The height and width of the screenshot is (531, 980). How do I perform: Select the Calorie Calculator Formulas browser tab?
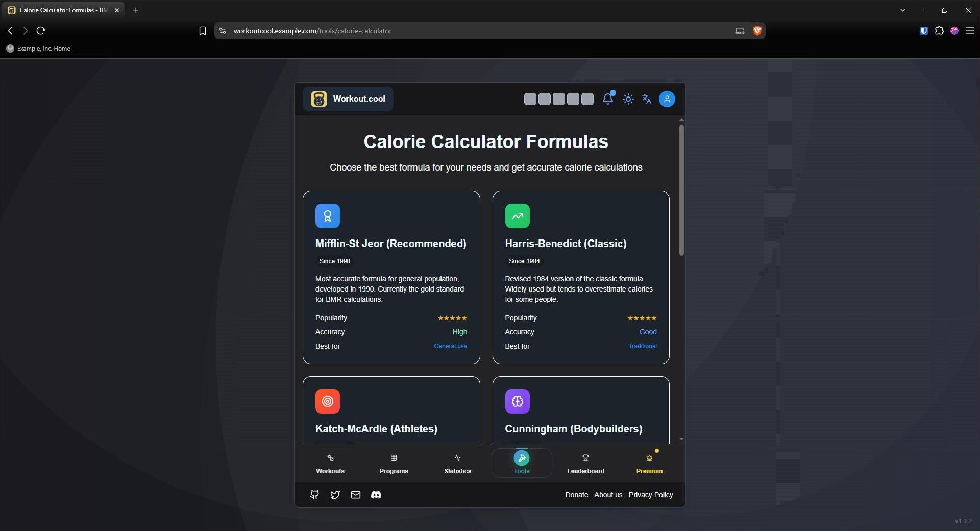64,10
